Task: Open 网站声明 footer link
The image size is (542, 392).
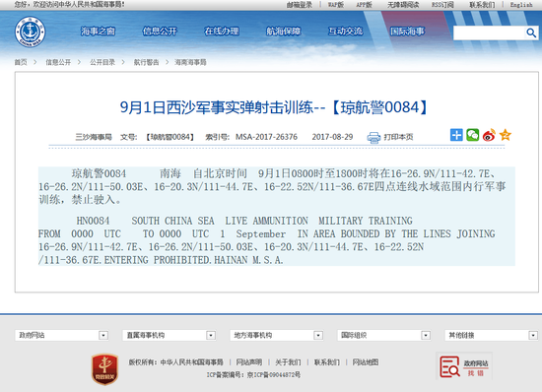Action: coord(249,362)
